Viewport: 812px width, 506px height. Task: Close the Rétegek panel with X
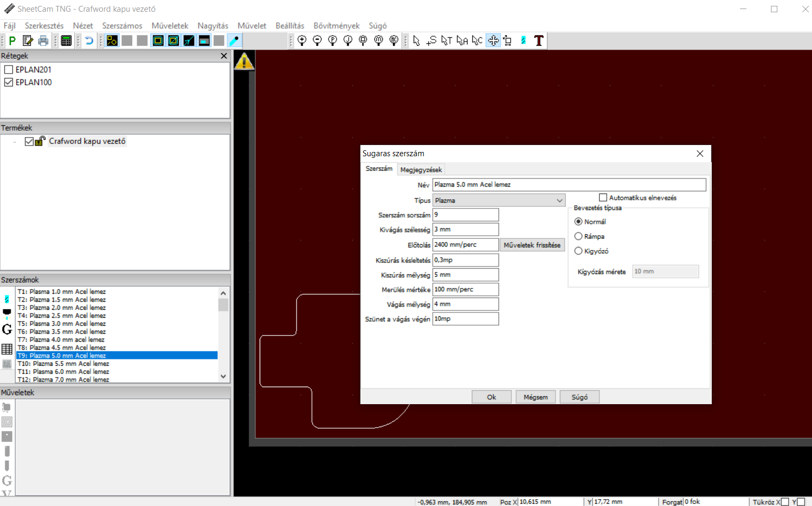click(x=224, y=56)
